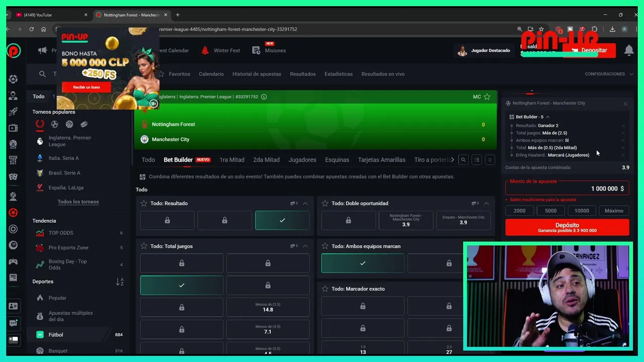Click the Bet Builder icon on the Todo: Resultado header
Viewport: 644px width, 362px height.
pyautogui.click(x=294, y=204)
